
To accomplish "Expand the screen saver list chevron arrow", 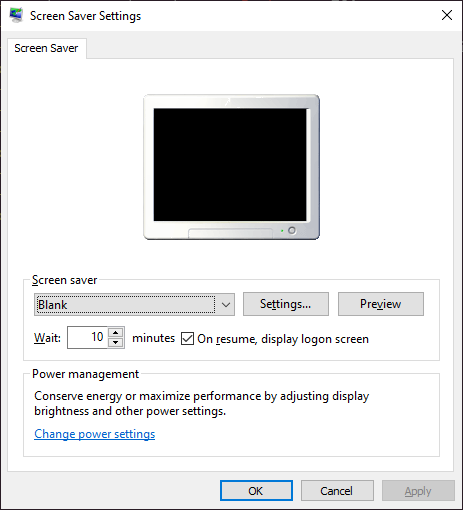I will pos(226,305).
